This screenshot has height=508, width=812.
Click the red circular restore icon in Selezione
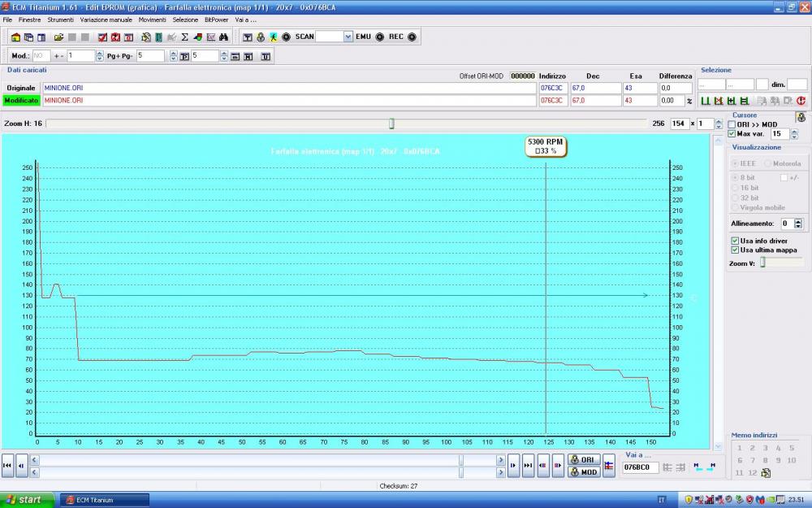click(801, 101)
